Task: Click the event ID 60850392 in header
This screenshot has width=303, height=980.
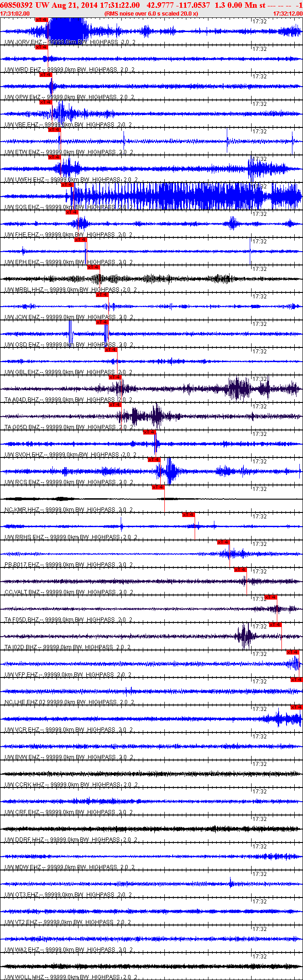Action: [x=16, y=5]
